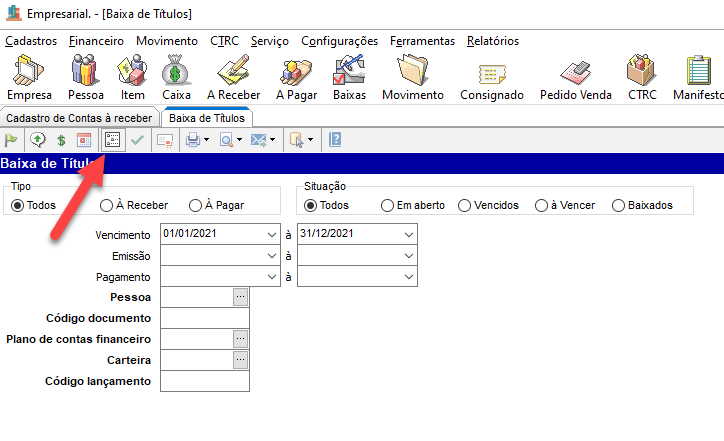724x441 pixels.
Task: Click the green dollar sign icon
Action: coord(61,140)
